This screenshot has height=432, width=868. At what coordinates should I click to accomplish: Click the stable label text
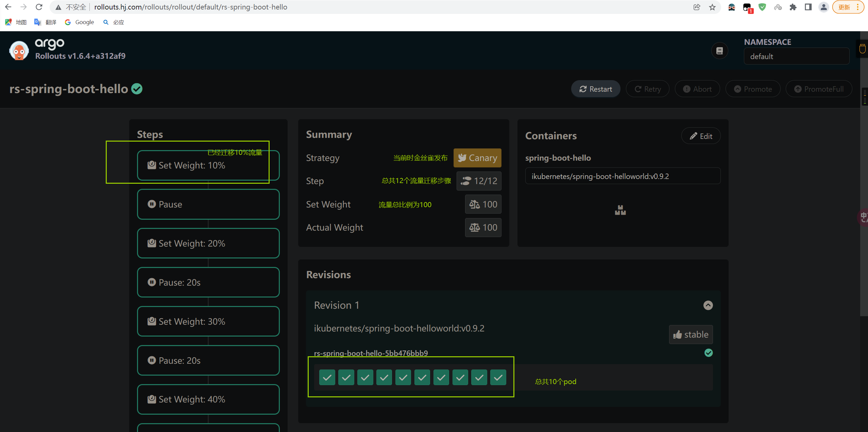click(x=696, y=335)
